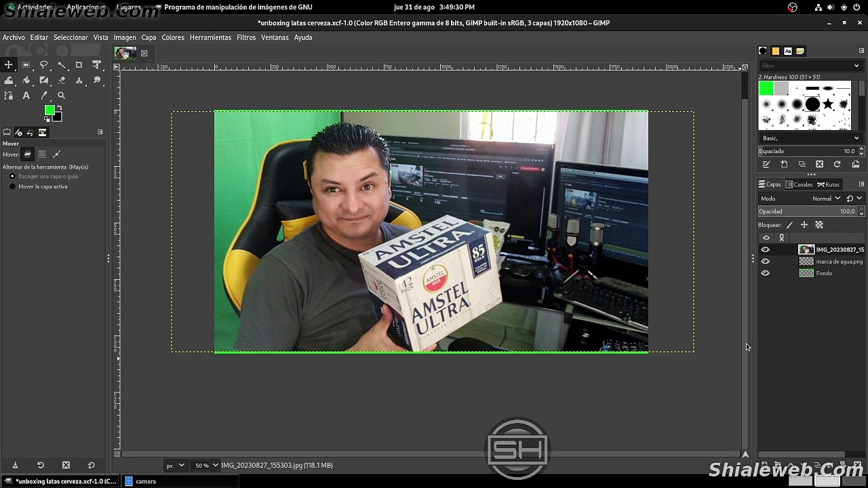The height and width of the screenshot is (488, 868).
Task: Set Move mode to selection
Action: [42, 155]
